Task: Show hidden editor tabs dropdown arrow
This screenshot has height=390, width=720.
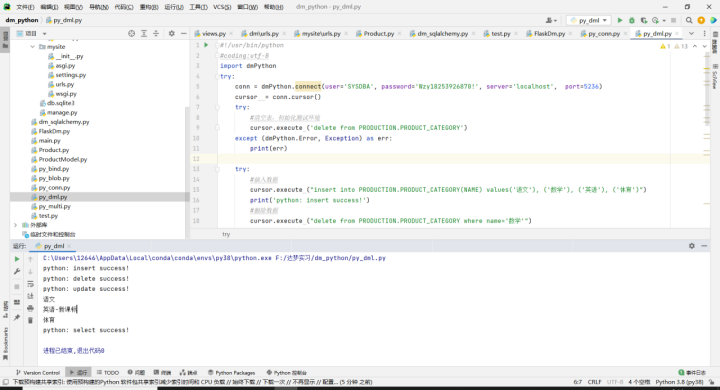Action: click(691, 34)
